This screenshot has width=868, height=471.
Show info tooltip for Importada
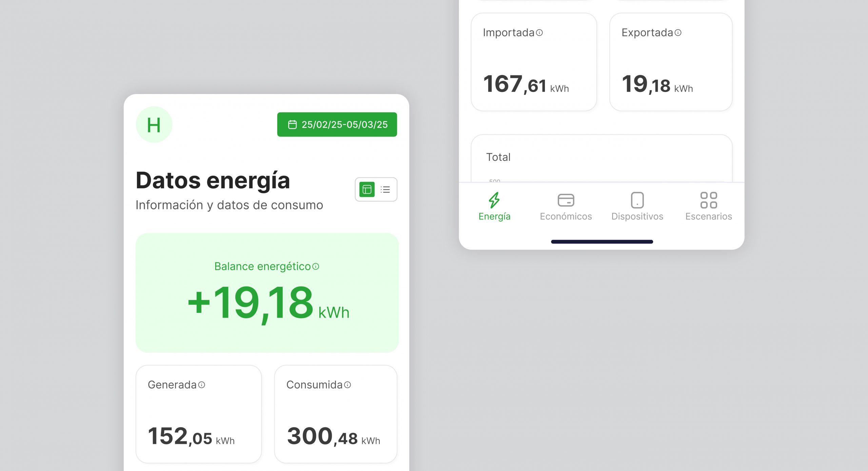(x=539, y=33)
